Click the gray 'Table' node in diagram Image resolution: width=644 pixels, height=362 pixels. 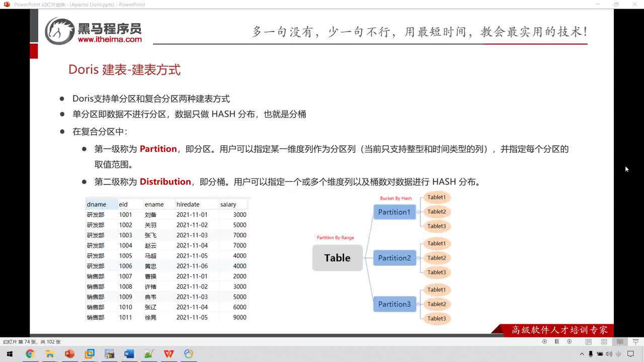click(337, 258)
